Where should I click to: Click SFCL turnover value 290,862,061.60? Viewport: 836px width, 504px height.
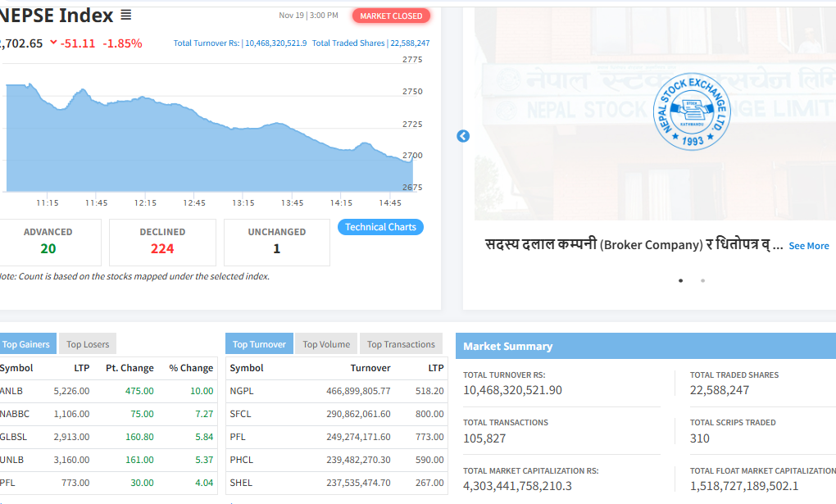click(x=358, y=414)
